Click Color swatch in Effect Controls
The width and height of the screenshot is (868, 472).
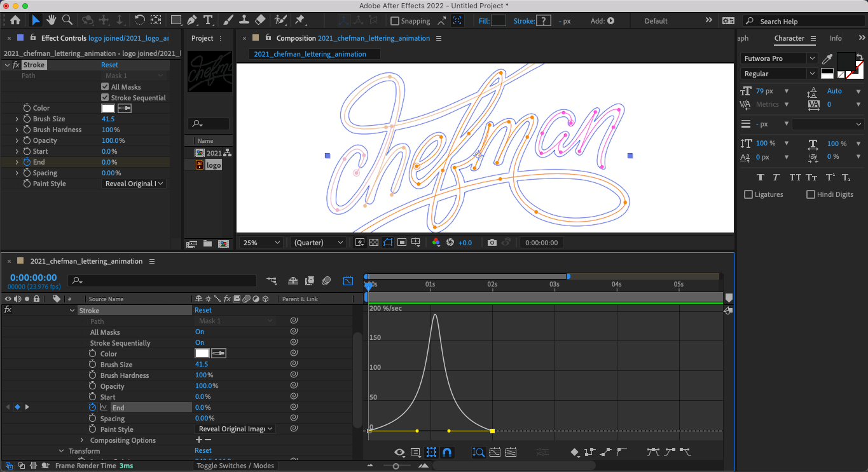click(108, 108)
